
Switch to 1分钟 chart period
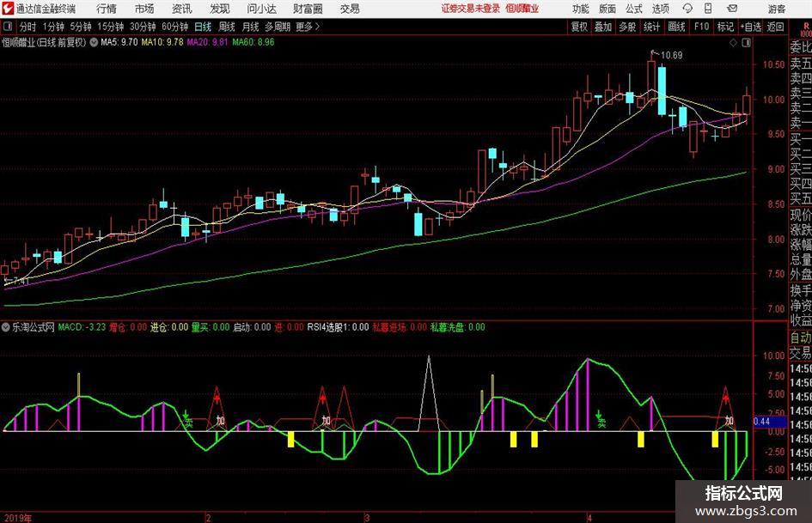point(53,27)
